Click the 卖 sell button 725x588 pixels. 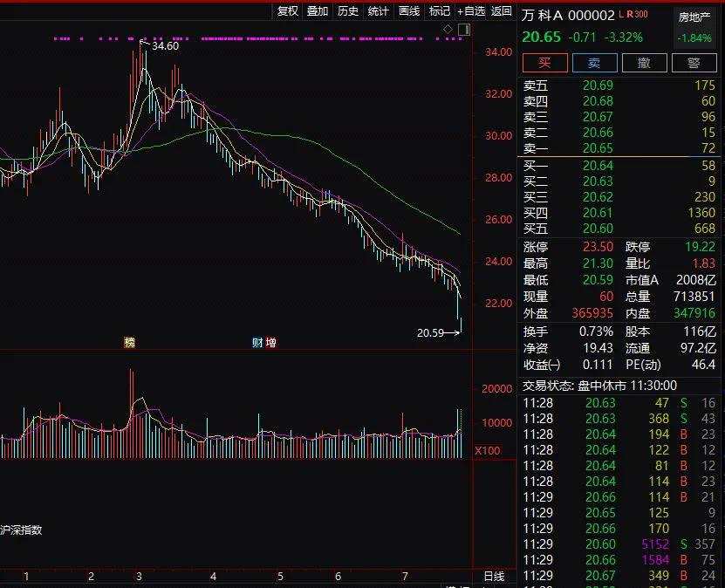click(595, 63)
